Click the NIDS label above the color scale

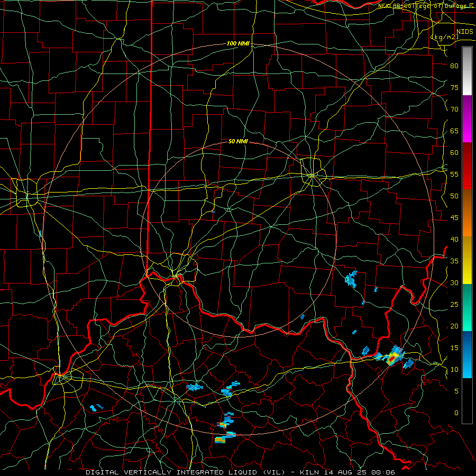pos(464,32)
